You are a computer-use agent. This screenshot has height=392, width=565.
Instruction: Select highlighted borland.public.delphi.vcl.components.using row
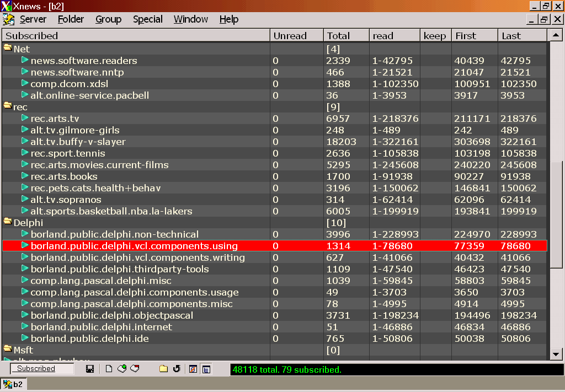point(275,246)
